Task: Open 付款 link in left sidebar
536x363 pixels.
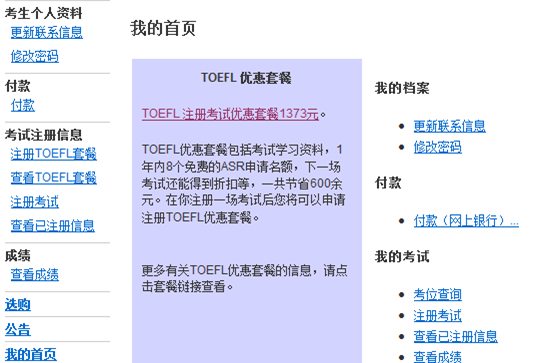Action: (23, 105)
